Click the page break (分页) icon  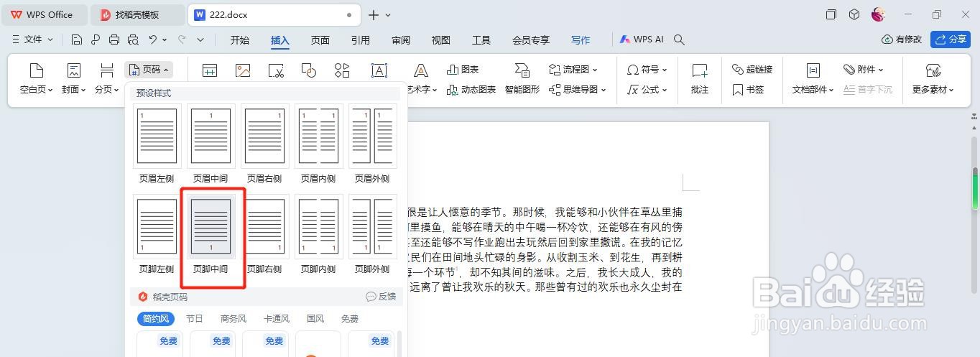[x=107, y=70]
